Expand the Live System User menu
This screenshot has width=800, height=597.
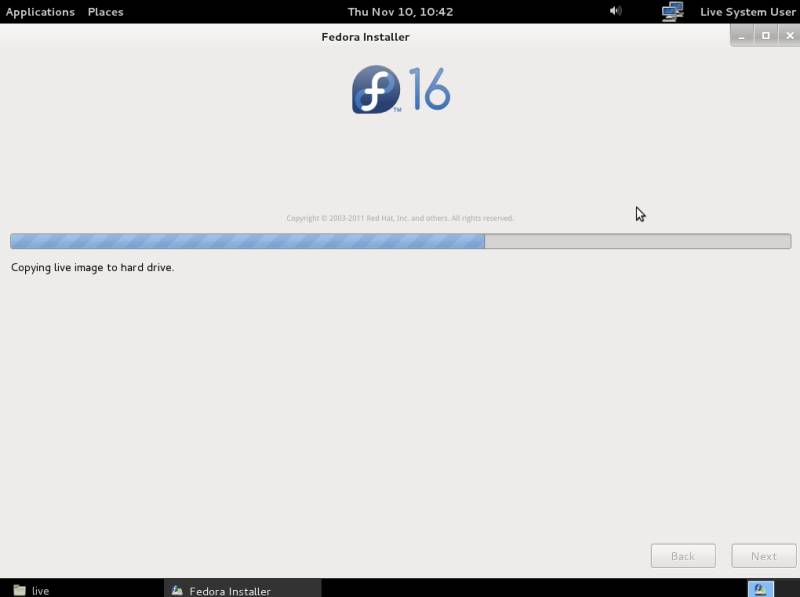coord(747,12)
